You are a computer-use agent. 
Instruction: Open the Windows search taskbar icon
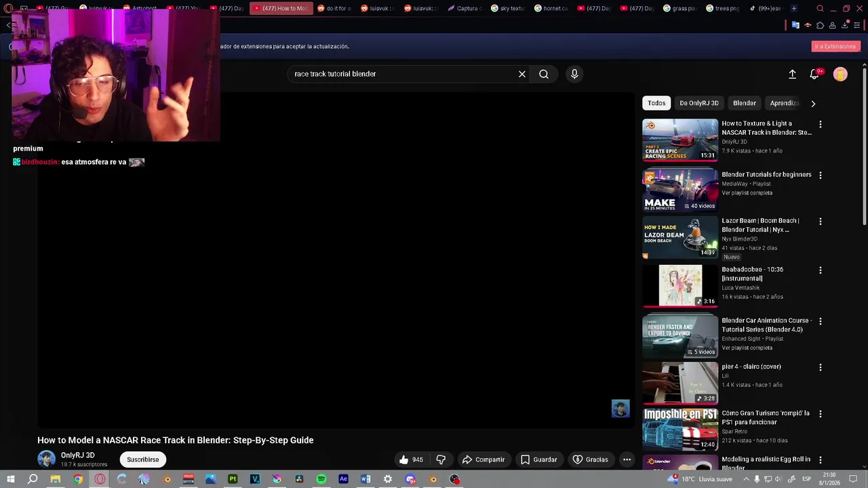pyautogui.click(x=33, y=479)
